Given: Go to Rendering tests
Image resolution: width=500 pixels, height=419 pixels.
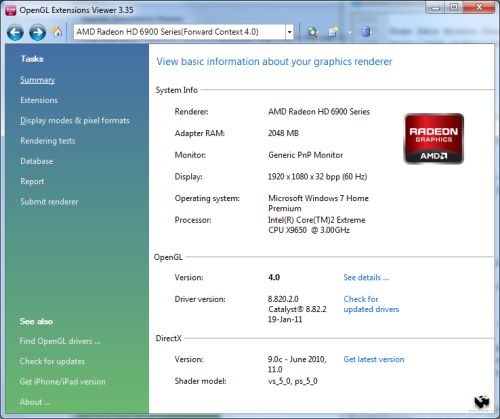Looking at the screenshot, I should click(48, 141).
